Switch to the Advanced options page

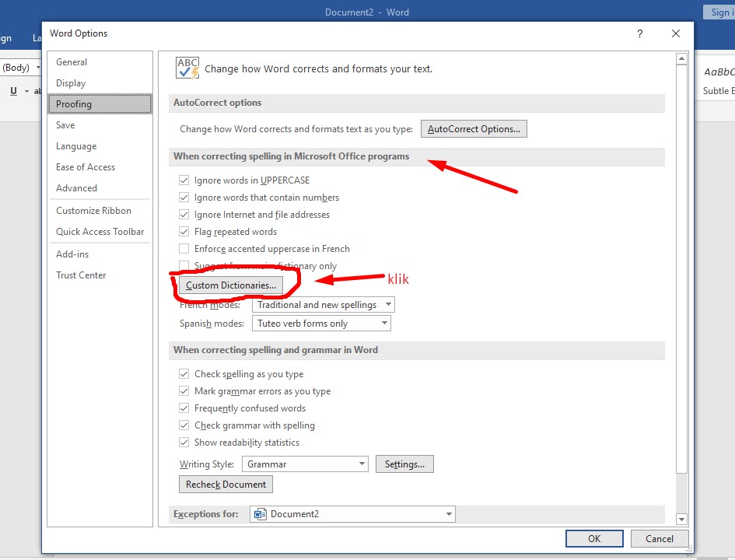click(x=76, y=187)
